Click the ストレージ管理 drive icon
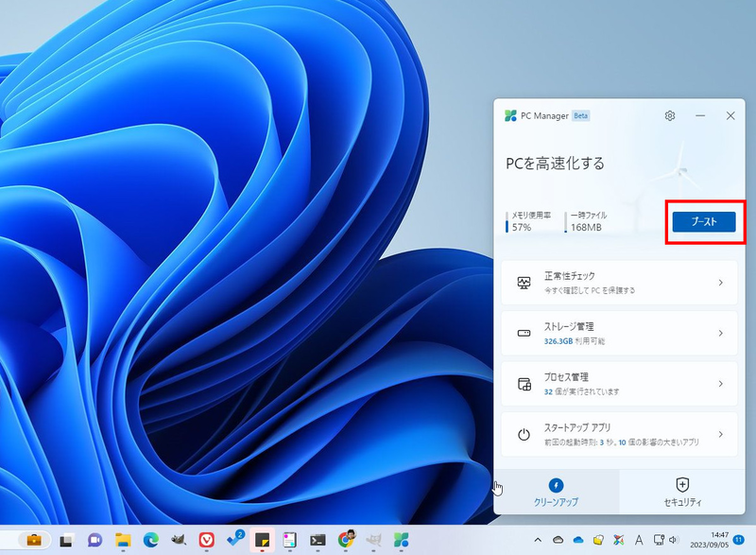The image size is (756, 555). [x=524, y=334]
